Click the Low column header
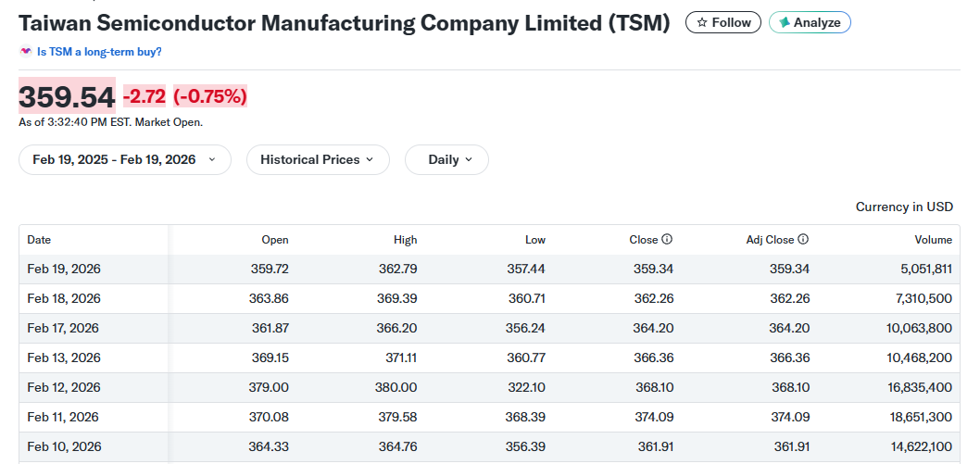This screenshot has height=464, width=980. 535,240
